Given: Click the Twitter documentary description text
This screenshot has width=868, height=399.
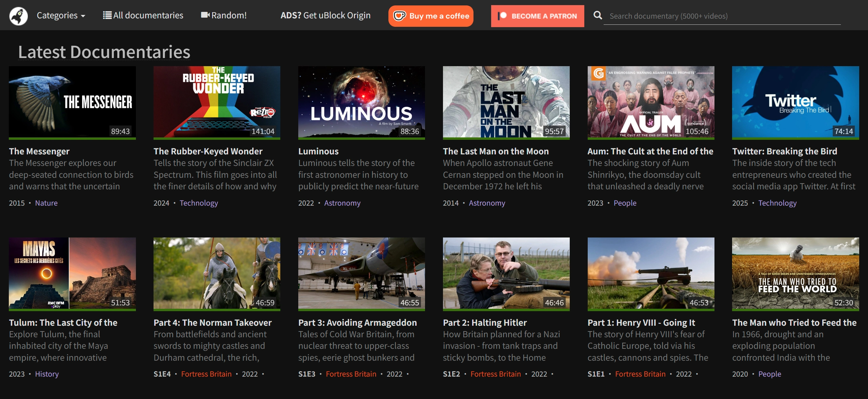Looking at the screenshot, I should (x=794, y=175).
